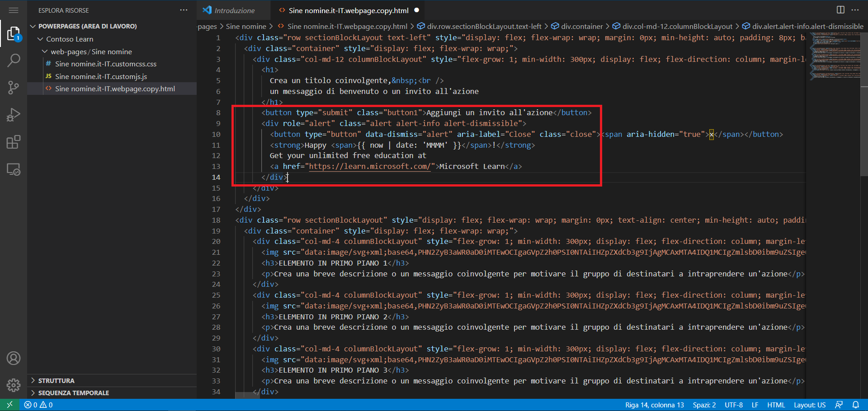868x411 pixels.
Task: Click the remote window indicator in status bar
Action: coord(9,405)
